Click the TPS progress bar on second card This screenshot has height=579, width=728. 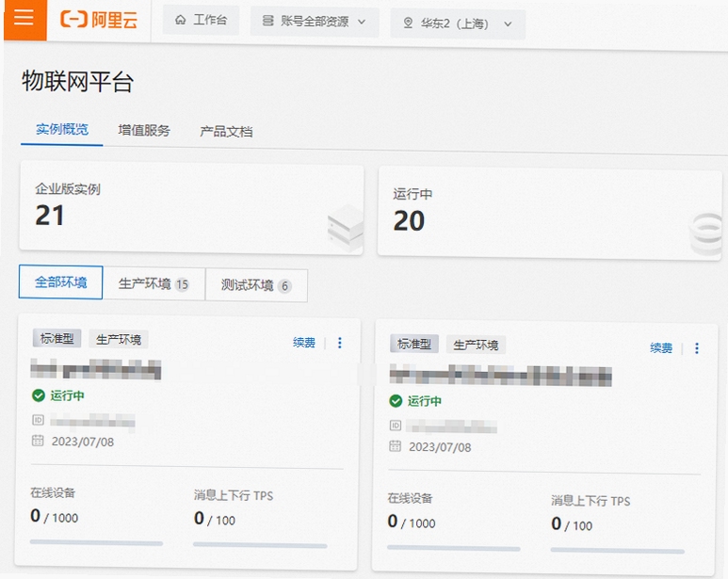pos(618,551)
